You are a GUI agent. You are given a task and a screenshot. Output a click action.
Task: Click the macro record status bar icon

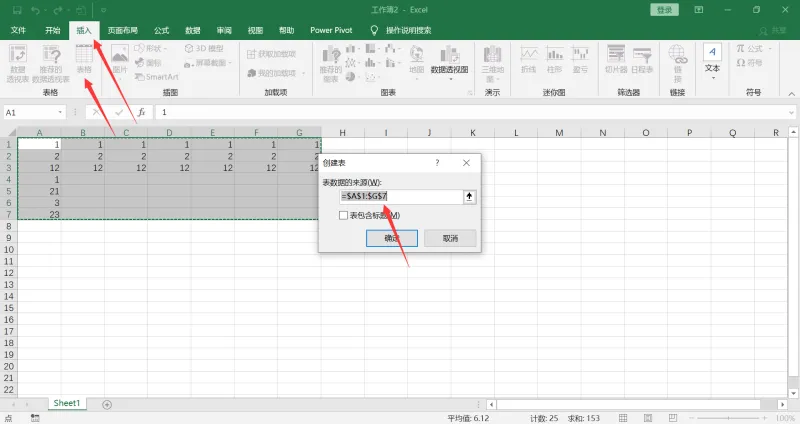35,418
